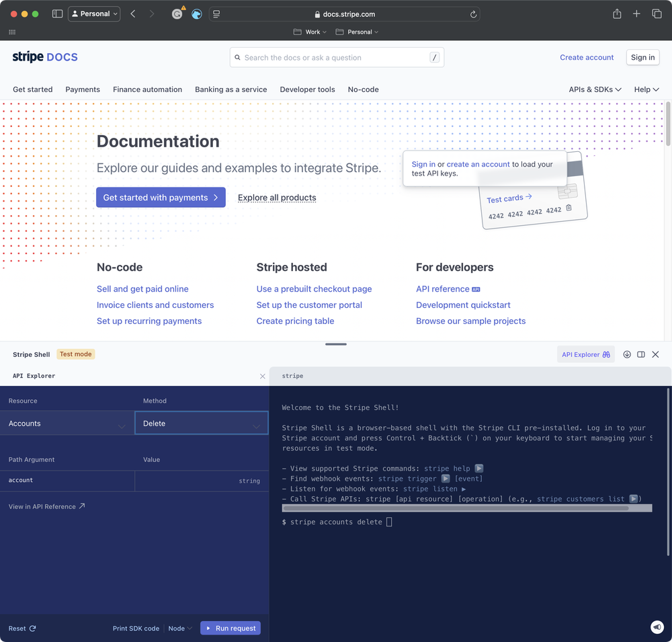Click the shell horizontal scrollbar
Screen dimensions: 672x642
pos(456,509)
